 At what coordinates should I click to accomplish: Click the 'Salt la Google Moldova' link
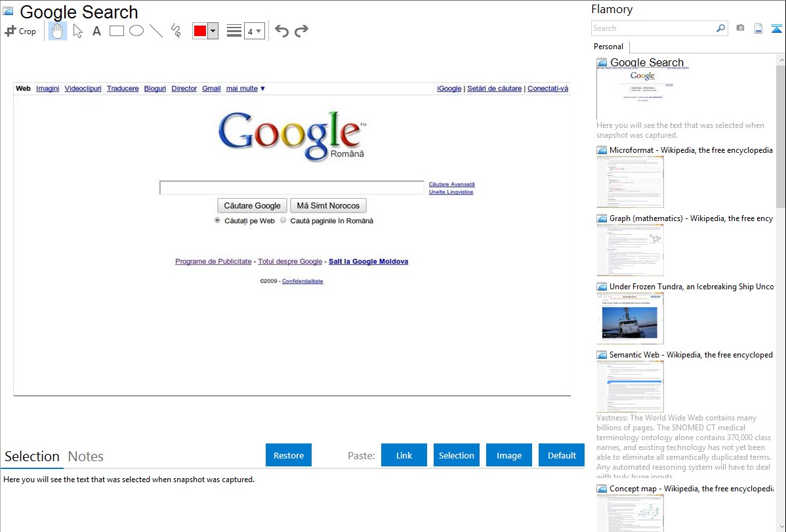pyautogui.click(x=369, y=262)
